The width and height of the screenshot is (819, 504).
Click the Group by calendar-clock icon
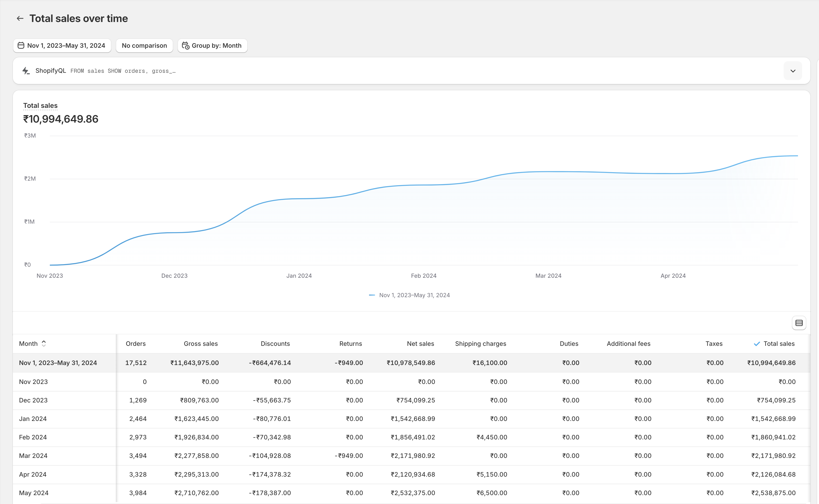185,45
